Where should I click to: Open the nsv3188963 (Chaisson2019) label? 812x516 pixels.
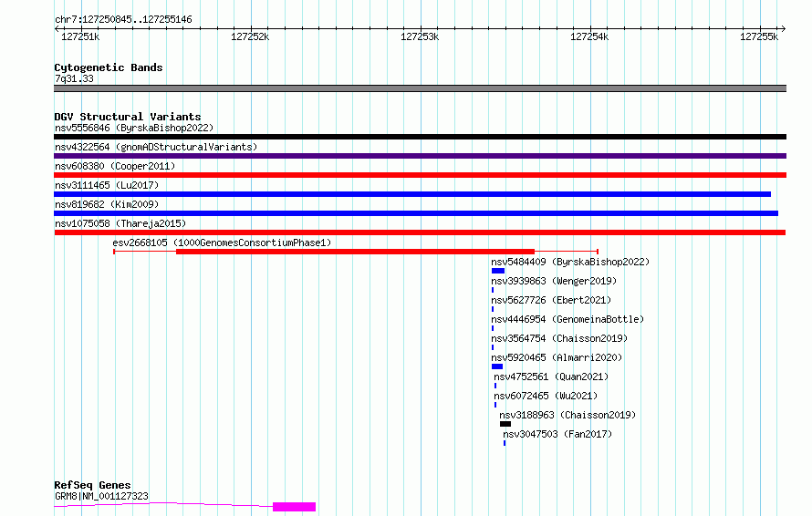(567, 415)
